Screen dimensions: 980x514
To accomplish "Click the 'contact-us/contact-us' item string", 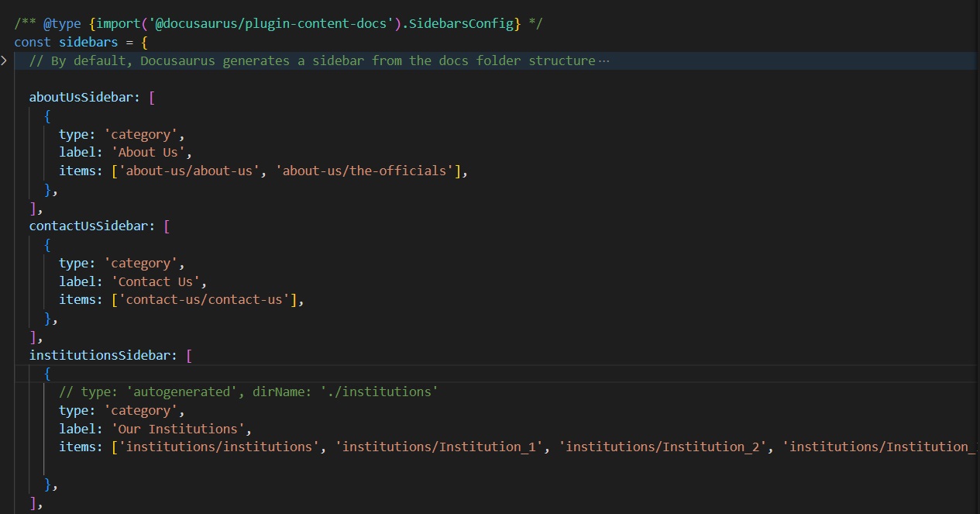I will click(x=204, y=300).
